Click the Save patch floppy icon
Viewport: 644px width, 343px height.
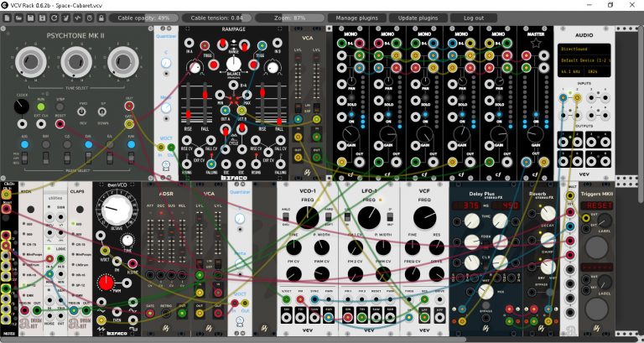[30, 18]
